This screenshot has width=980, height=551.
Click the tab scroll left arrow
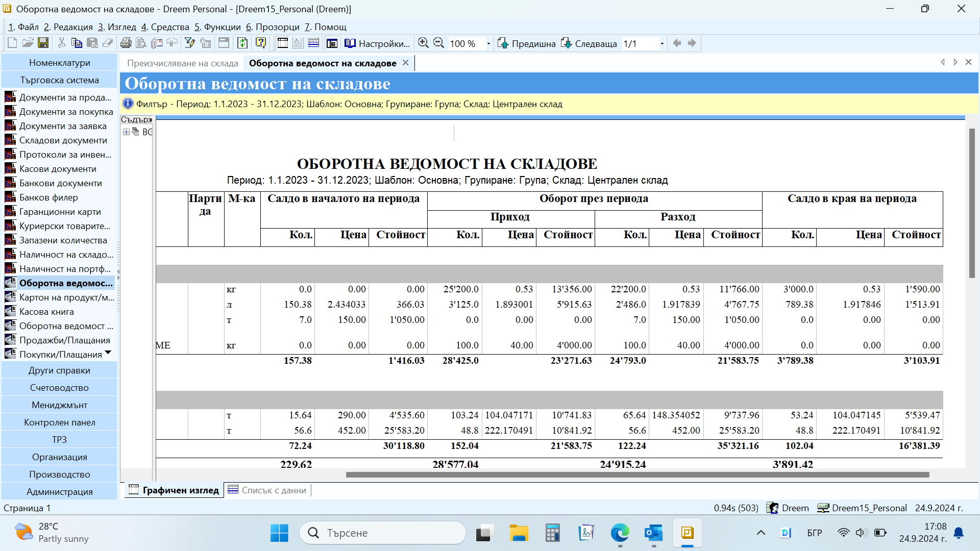943,62
